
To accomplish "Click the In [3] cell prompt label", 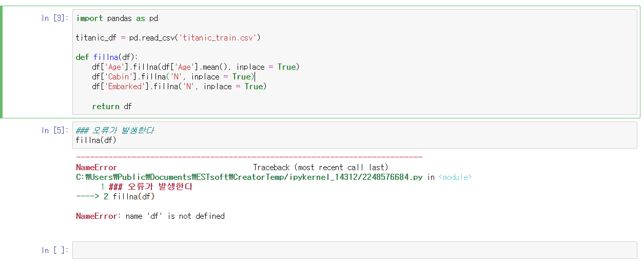I will [x=54, y=18].
